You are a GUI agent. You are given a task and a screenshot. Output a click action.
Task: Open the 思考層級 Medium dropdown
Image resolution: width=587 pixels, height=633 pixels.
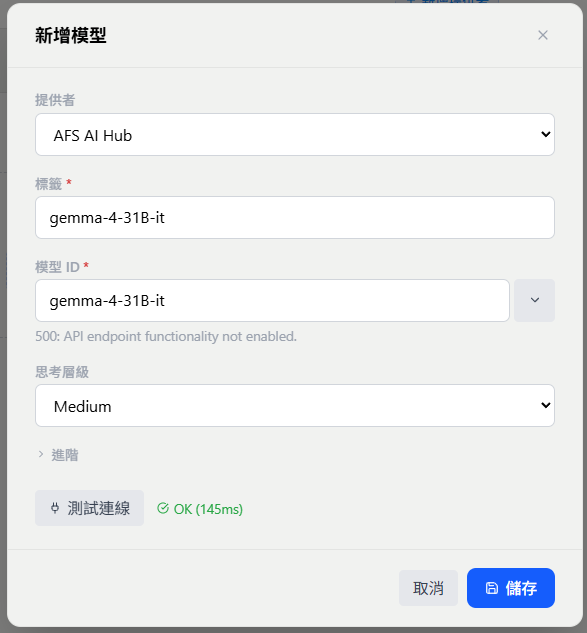tap(295, 405)
